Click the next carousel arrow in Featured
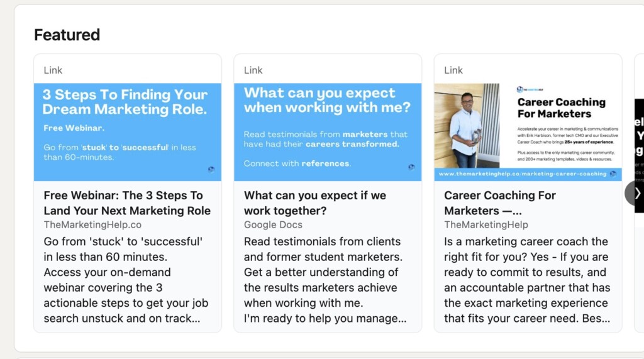The height and width of the screenshot is (359, 644). tap(635, 193)
